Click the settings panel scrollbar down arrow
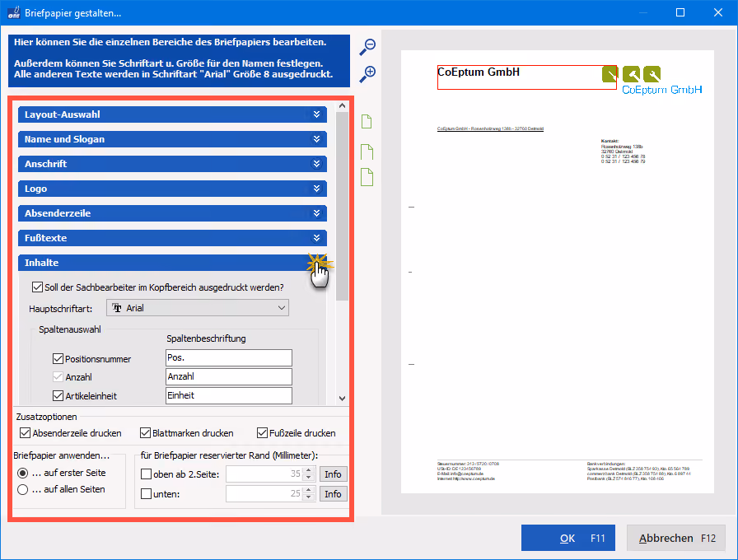This screenshot has height=560, width=738. tap(342, 399)
